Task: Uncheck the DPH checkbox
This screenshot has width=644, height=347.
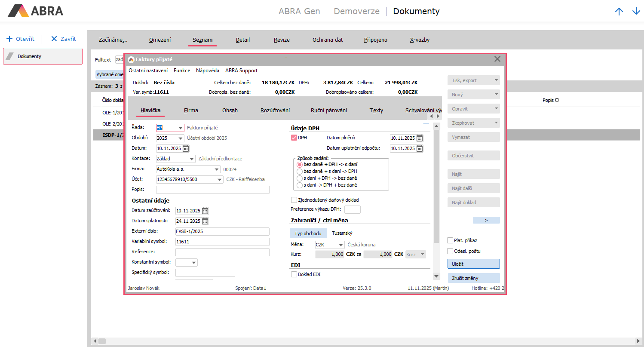Action: pyautogui.click(x=294, y=138)
